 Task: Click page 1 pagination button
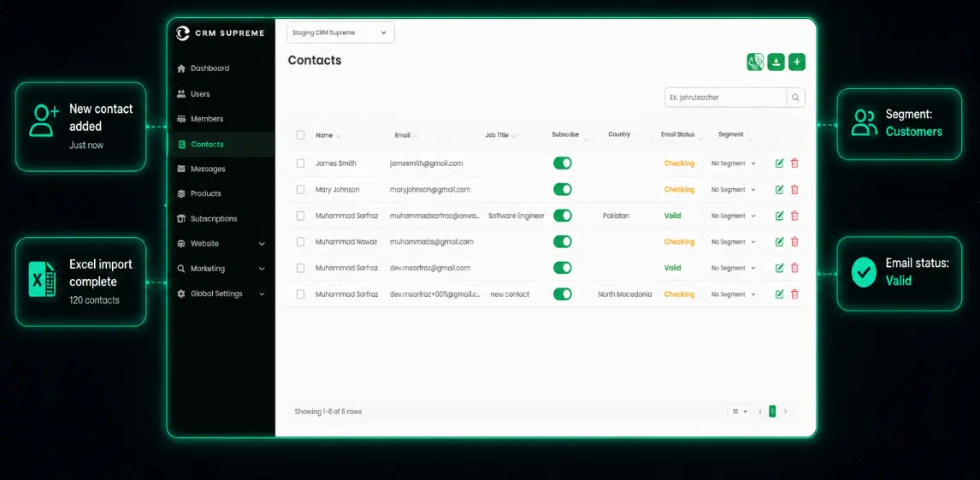tap(772, 412)
